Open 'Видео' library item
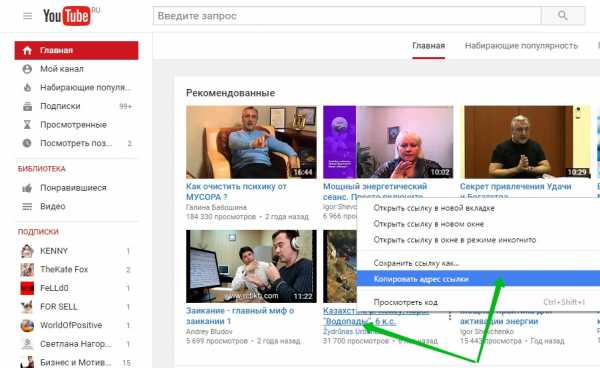Image resolution: width=600 pixels, height=368 pixels. pyautogui.click(x=53, y=207)
